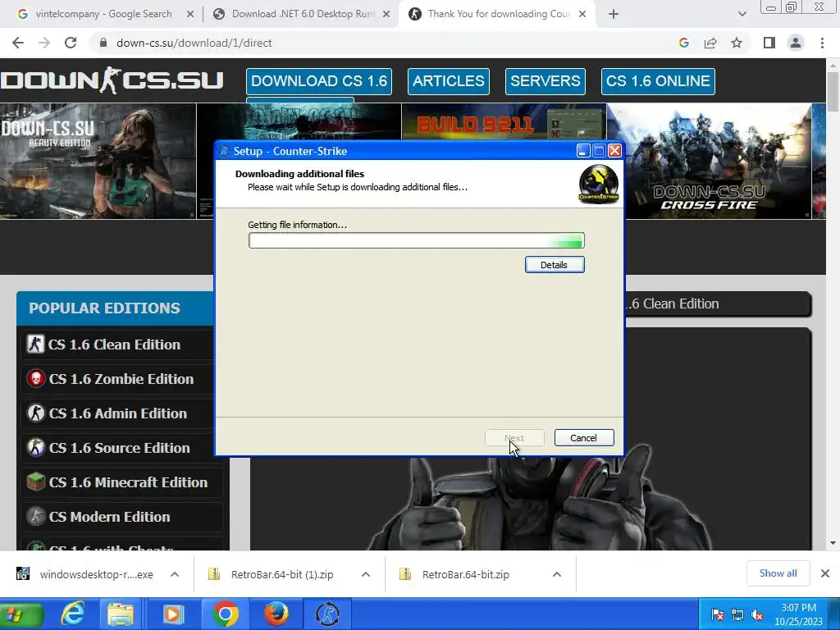Cancel the Counter-Strike setup

(x=584, y=438)
